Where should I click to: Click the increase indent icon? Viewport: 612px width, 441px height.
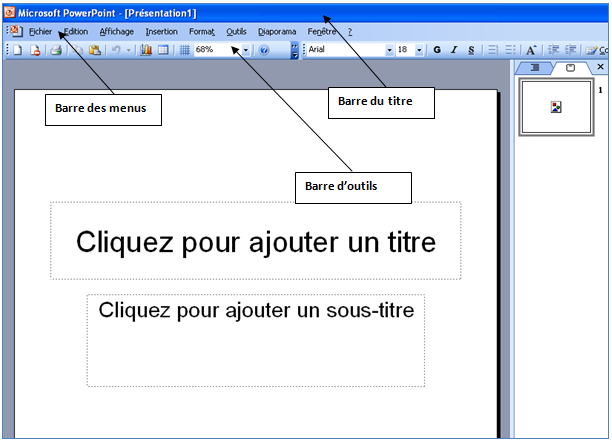coord(570,50)
